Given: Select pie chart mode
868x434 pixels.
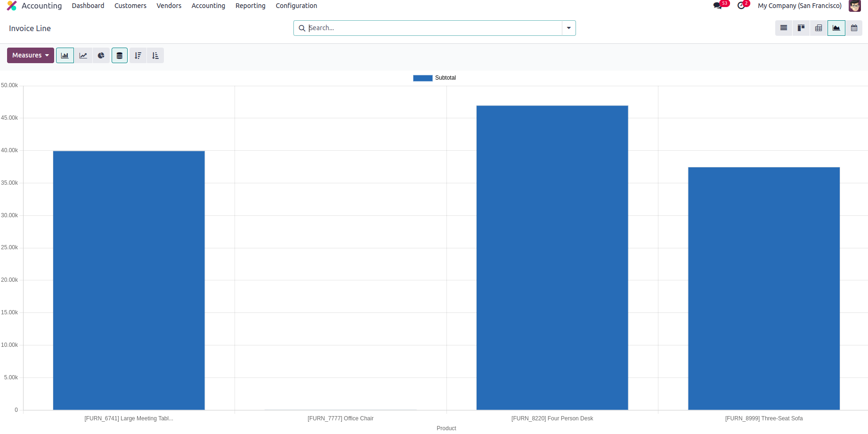Looking at the screenshot, I should (x=101, y=56).
